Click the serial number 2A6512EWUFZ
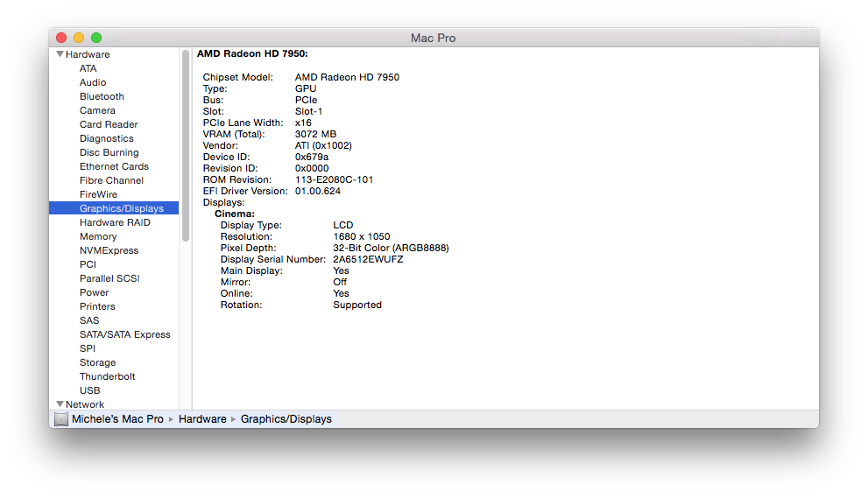Screen dimensions: 868x498 pos(368,259)
